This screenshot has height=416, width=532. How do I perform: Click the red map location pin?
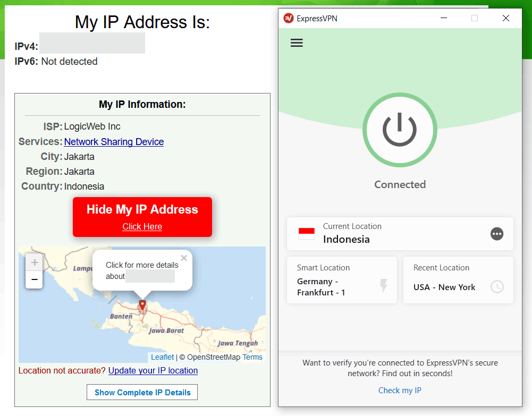click(142, 305)
